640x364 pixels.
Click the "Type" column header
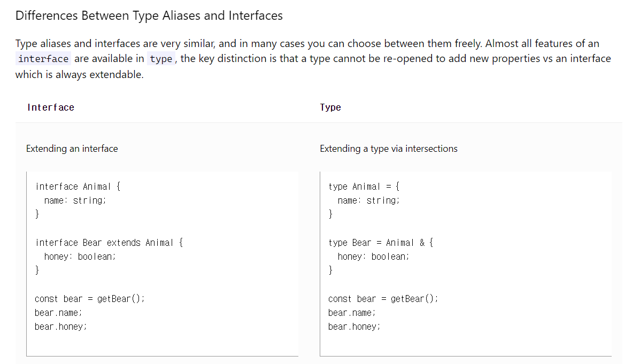330,107
